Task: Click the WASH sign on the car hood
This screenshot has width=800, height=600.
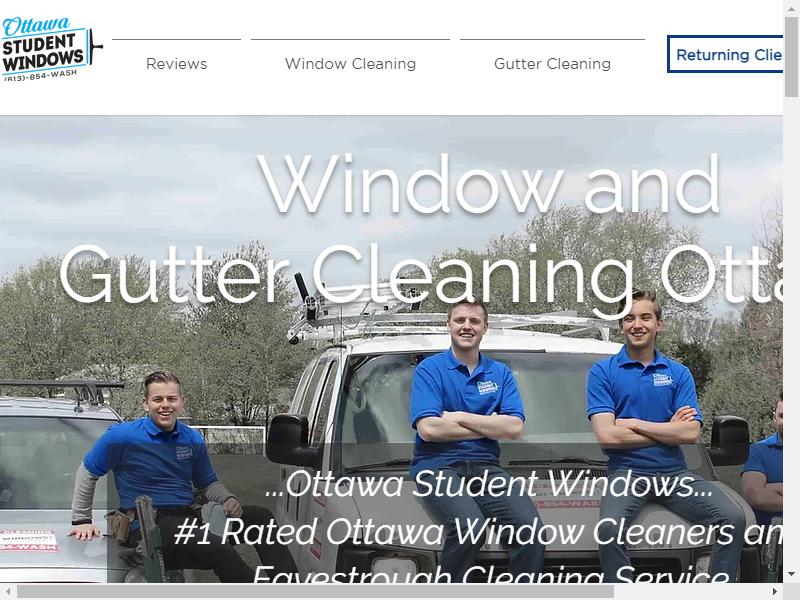Action: (x=29, y=541)
